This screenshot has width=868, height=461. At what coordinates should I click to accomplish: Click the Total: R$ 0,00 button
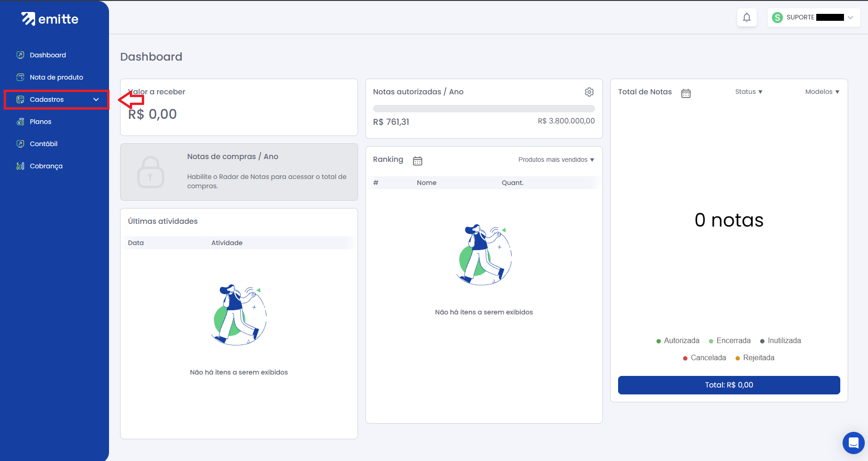[728, 385]
